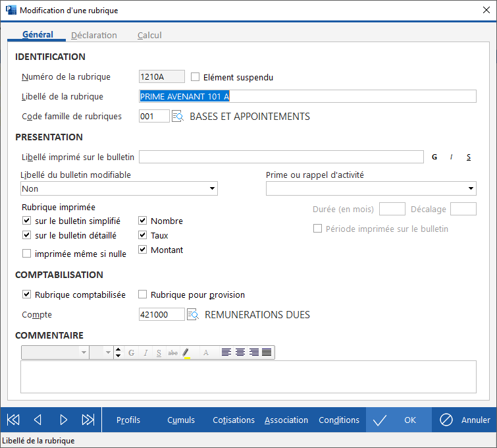Click the Cotisations button

pyautogui.click(x=234, y=420)
